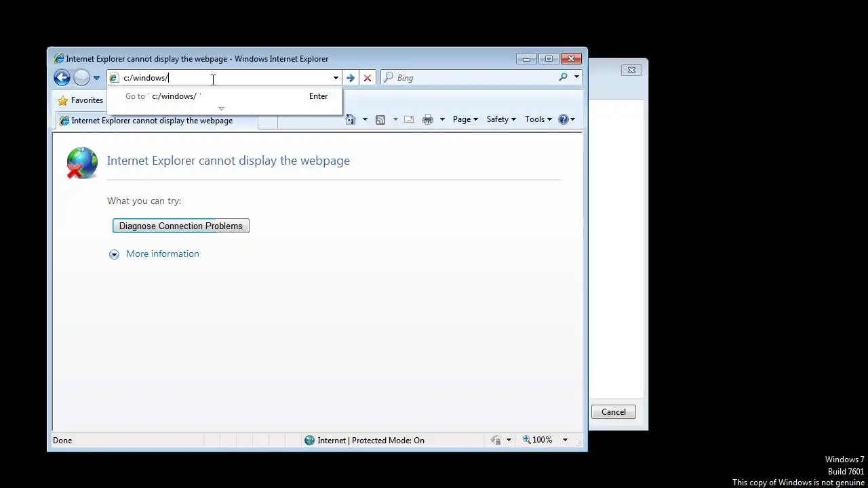The width and height of the screenshot is (868, 488).
Task: Click the Diagnose Connection Problems button
Action: pos(181,226)
